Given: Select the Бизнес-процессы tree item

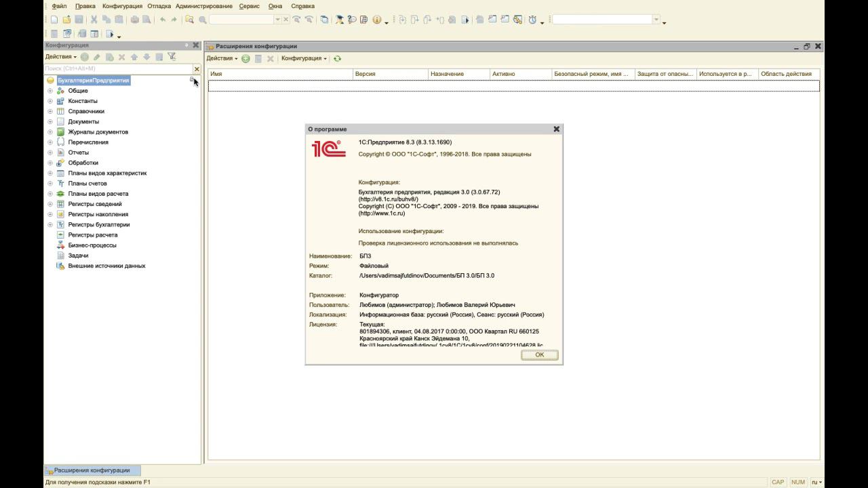Looking at the screenshot, I should click(92, 245).
